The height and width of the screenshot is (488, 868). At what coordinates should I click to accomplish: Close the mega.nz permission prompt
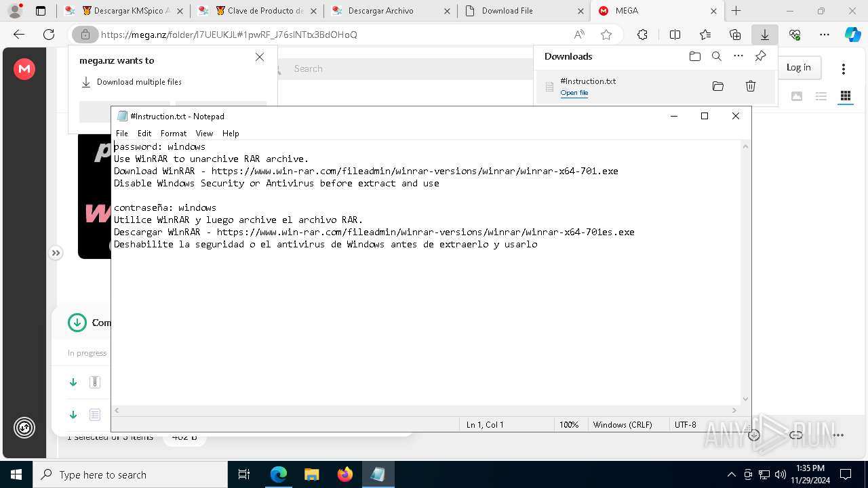click(x=260, y=58)
